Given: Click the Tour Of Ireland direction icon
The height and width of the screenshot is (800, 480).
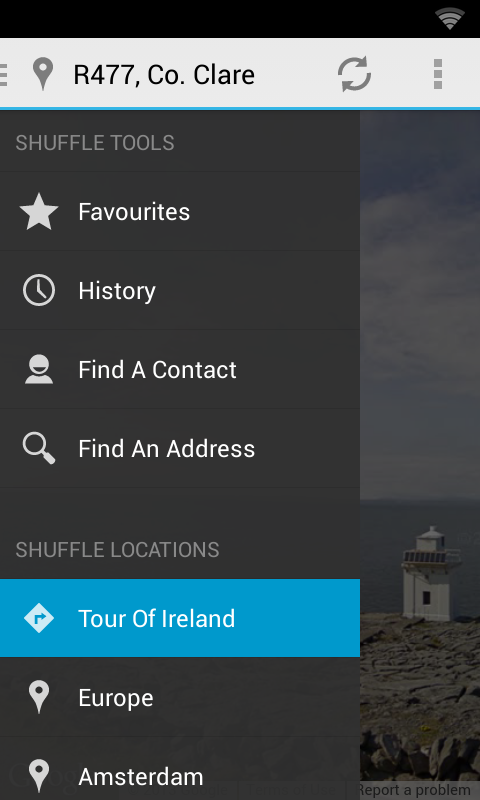Looking at the screenshot, I should (x=39, y=618).
